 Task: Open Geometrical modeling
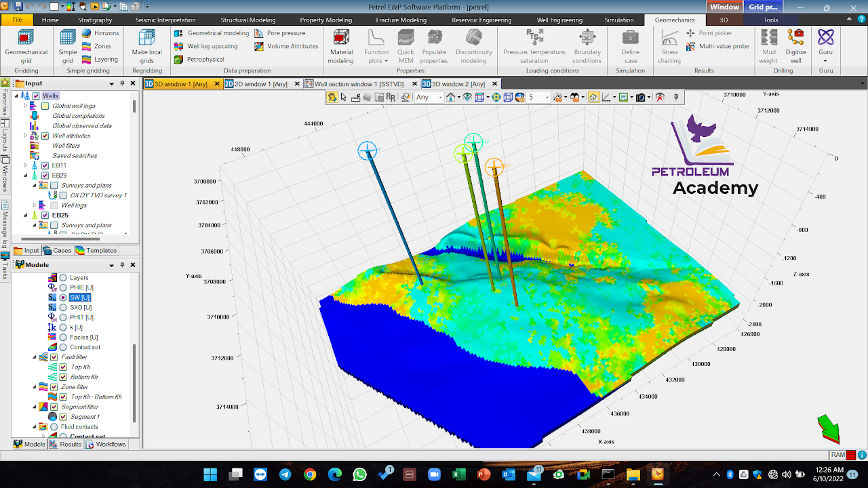(x=212, y=33)
